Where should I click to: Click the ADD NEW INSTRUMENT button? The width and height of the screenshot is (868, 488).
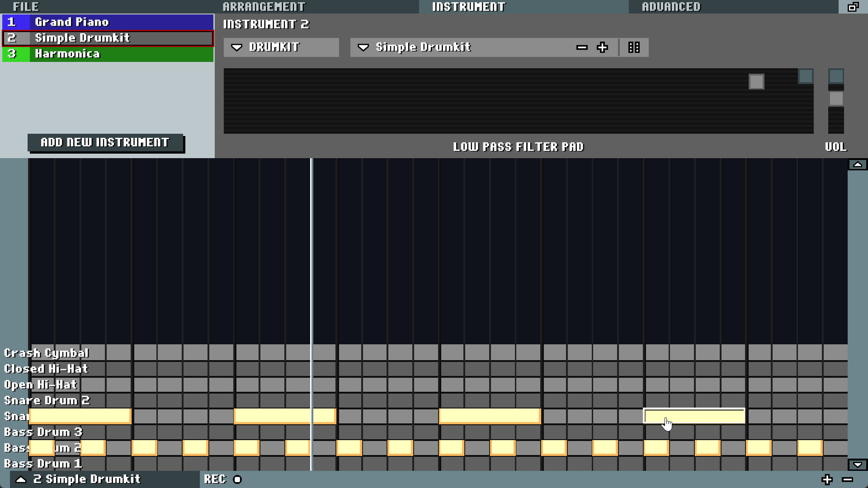point(105,142)
